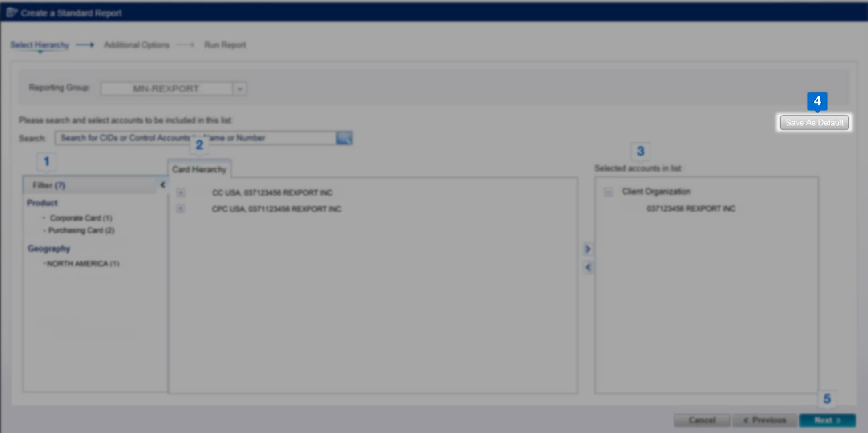Expand the CPC USA, 0371123456 REXPORT INC node

[181, 208]
